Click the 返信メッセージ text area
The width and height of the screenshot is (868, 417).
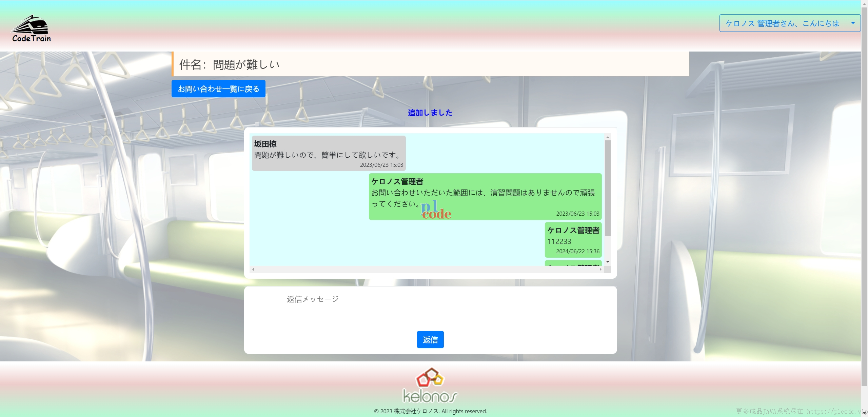[430, 310]
